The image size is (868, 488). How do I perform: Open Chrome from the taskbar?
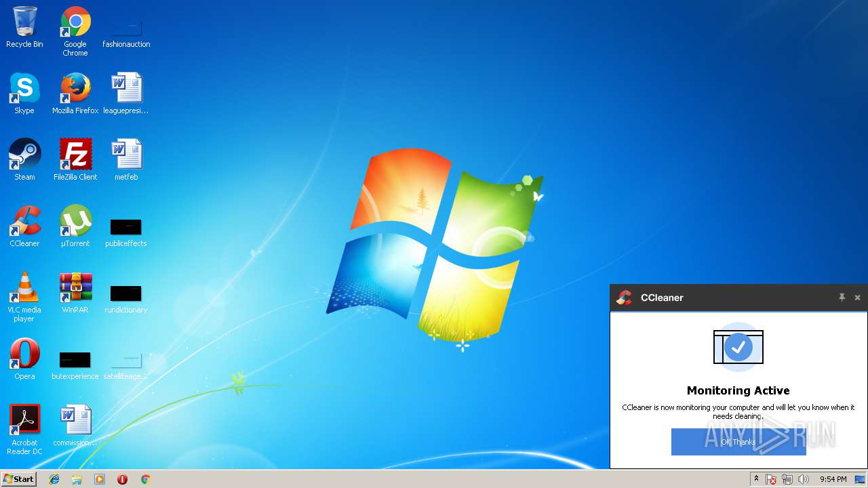coord(145,479)
